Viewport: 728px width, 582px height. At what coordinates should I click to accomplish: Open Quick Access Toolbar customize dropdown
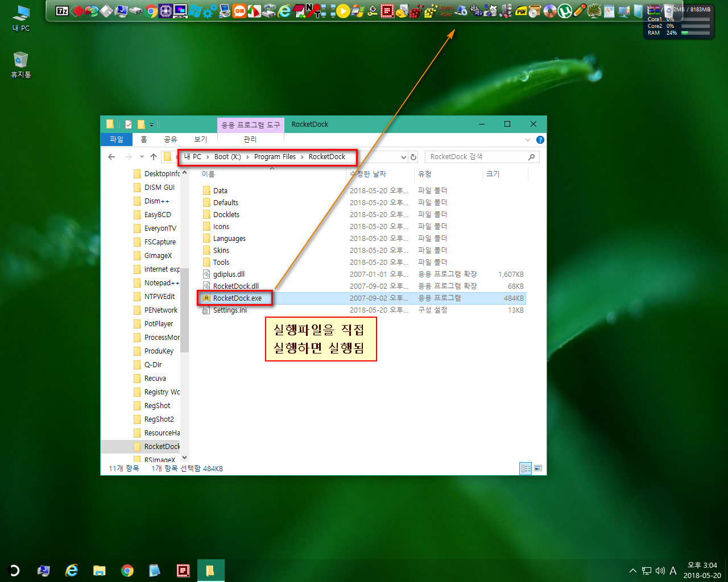click(x=152, y=124)
